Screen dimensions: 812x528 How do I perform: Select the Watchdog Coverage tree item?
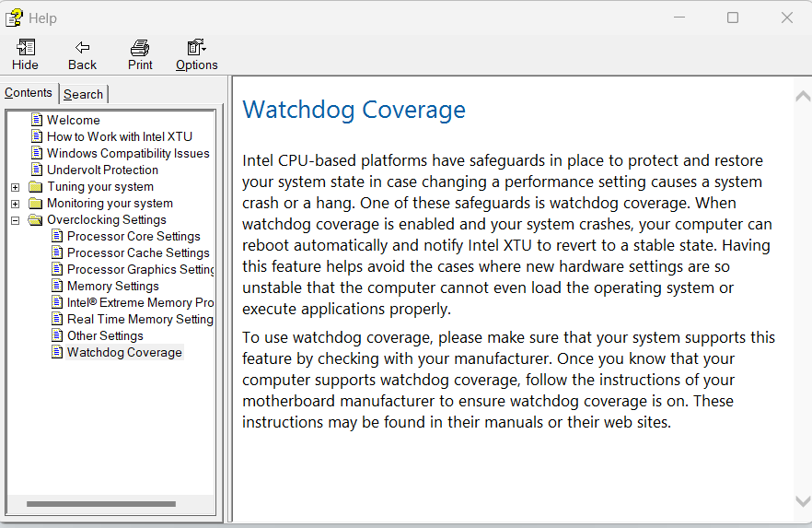point(125,352)
